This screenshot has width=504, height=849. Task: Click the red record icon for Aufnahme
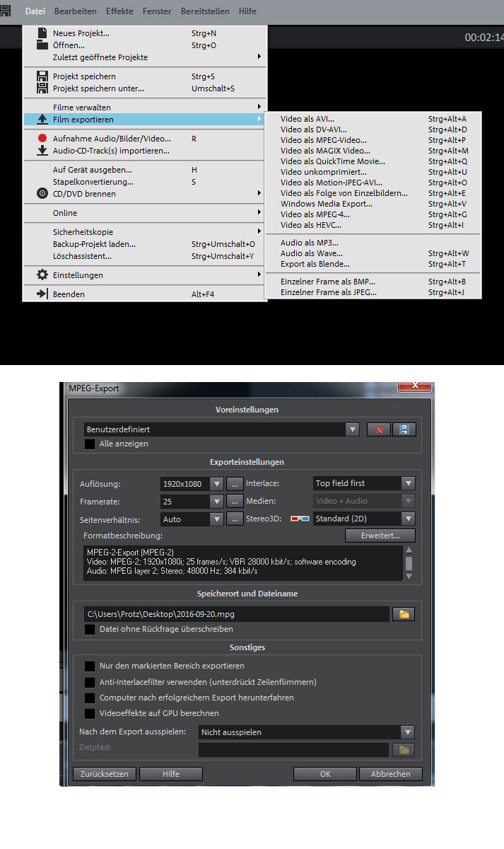tap(42, 139)
